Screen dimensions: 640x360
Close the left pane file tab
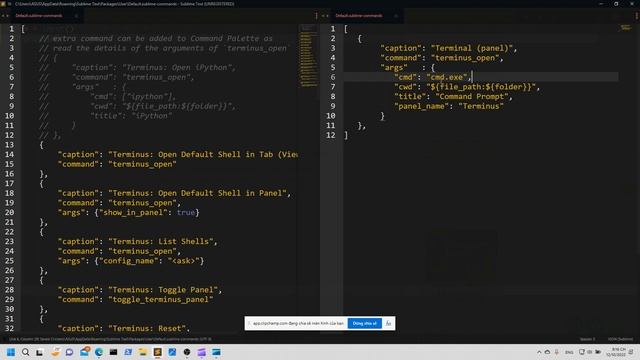[x=76, y=16]
